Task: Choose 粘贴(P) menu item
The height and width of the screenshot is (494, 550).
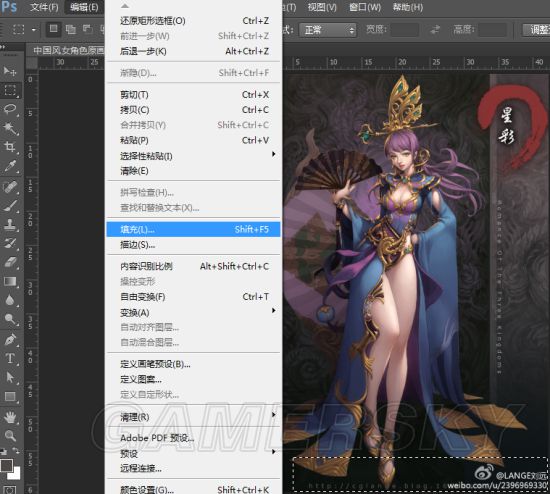Action: [x=193, y=140]
